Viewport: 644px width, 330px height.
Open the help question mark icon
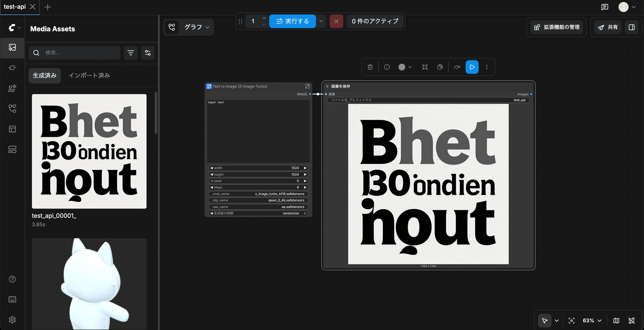pyautogui.click(x=12, y=279)
